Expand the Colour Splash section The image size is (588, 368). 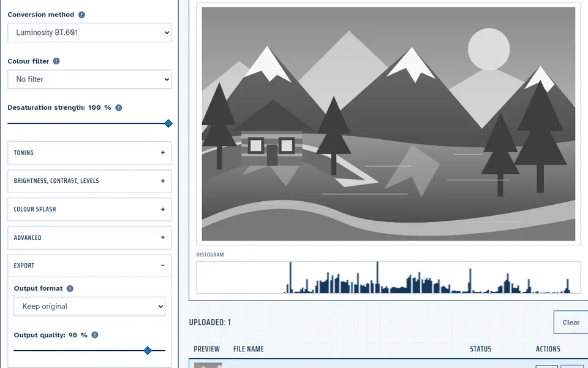(89, 209)
